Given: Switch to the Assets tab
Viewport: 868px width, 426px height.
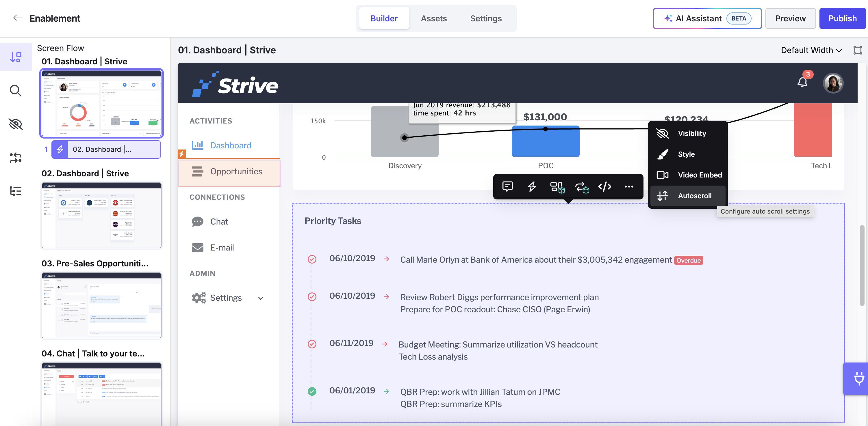Looking at the screenshot, I should (434, 18).
